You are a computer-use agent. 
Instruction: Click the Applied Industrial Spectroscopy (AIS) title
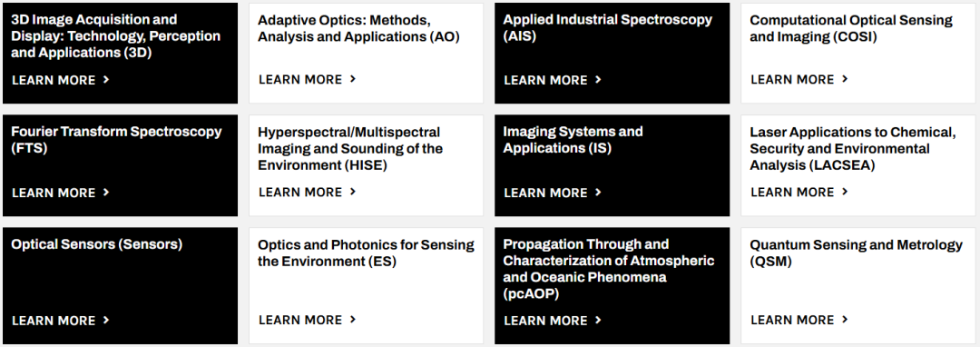[x=607, y=28]
